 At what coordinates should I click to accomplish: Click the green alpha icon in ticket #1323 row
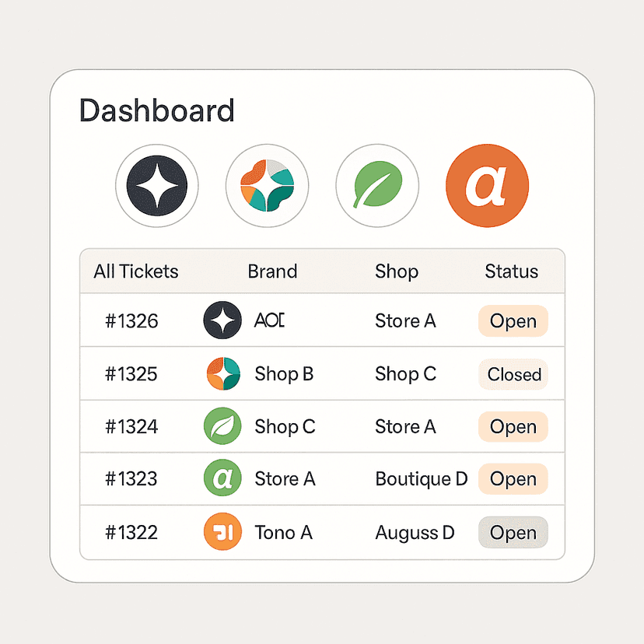click(222, 479)
